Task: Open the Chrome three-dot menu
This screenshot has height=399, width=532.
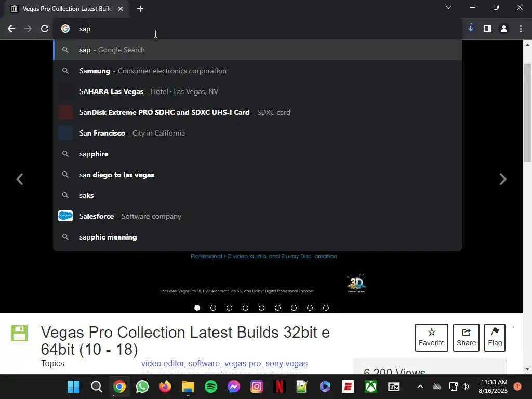Action: [x=521, y=29]
